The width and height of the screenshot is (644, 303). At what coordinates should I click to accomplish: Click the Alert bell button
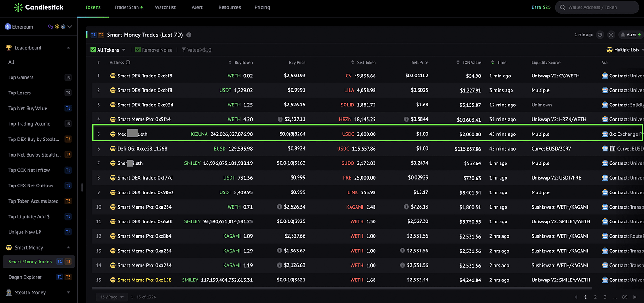pos(631,35)
